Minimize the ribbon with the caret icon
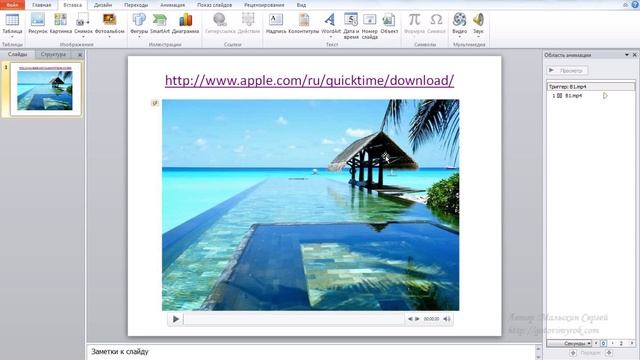Image resolution: width=640 pixels, height=360 pixels. point(626,4)
